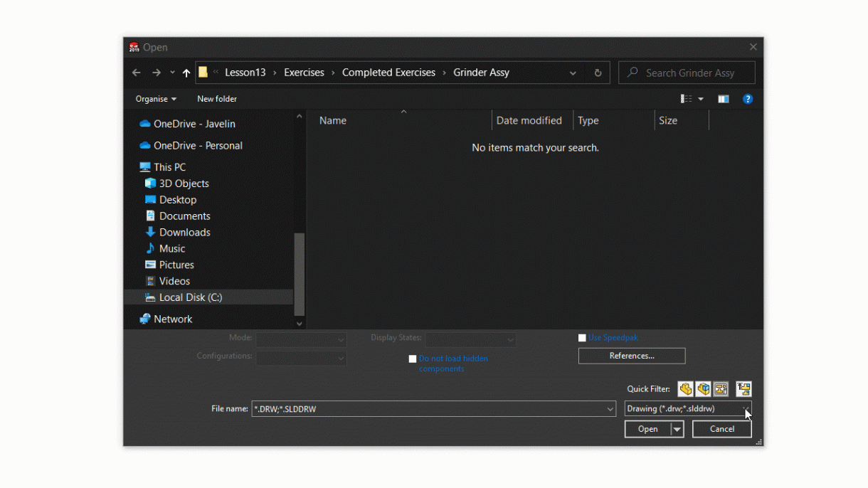Filter by Assemblies in Quick Filter
This screenshot has width=868, height=488.
pyautogui.click(x=704, y=389)
